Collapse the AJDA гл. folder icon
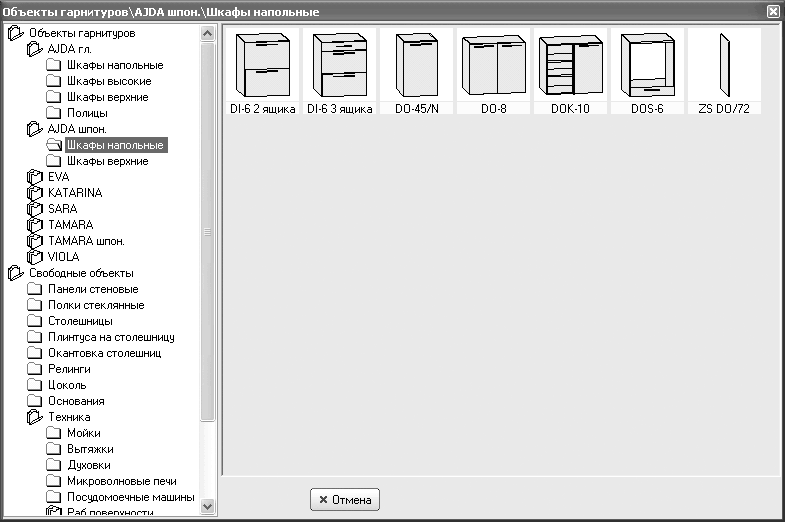785x522 pixels. [x=34, y=49]
